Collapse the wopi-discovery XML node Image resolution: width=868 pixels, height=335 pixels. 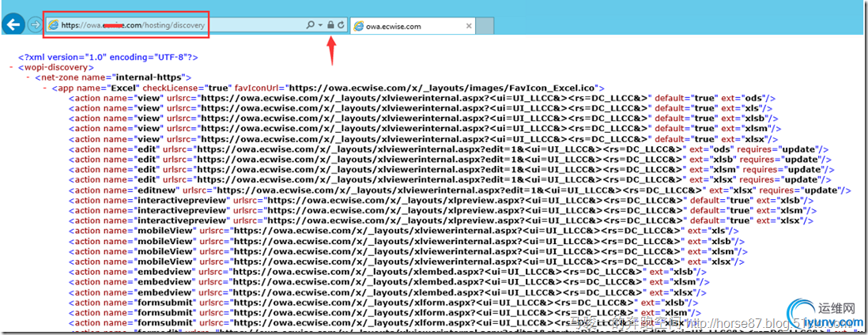12,67
